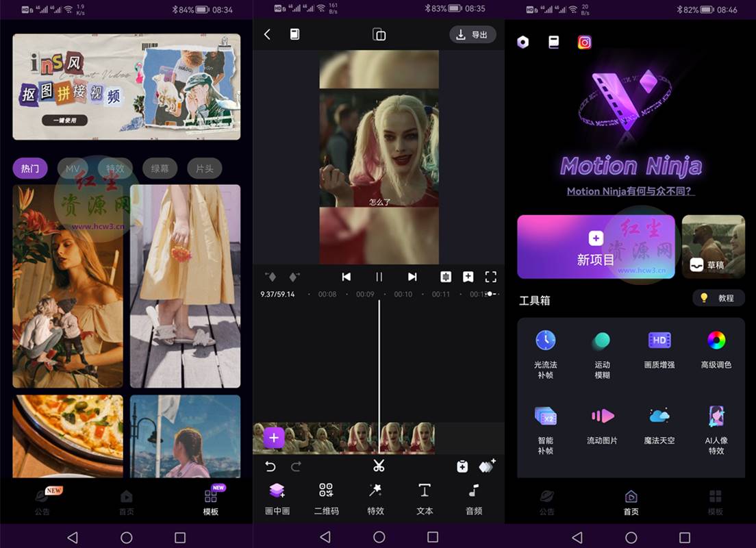756x548 pixels.
Task: Tap the Android home circle on middle screen
Action: (x=379, y=537)
